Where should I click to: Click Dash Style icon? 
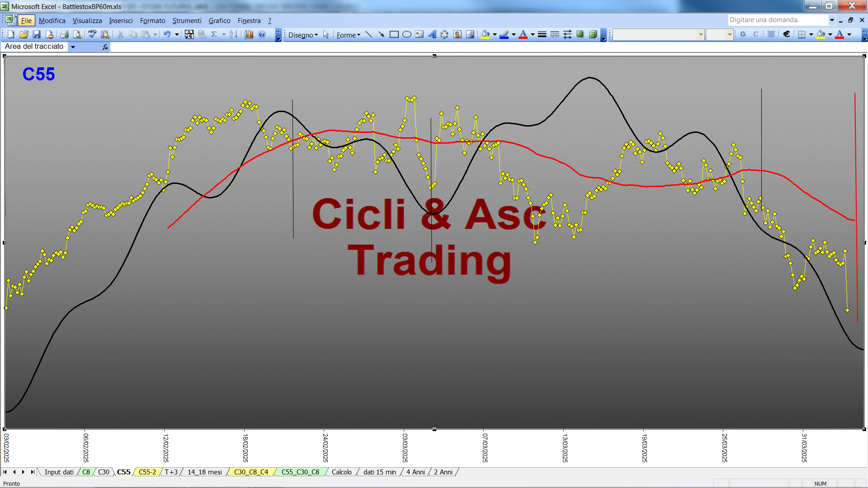tap(555, 35)
